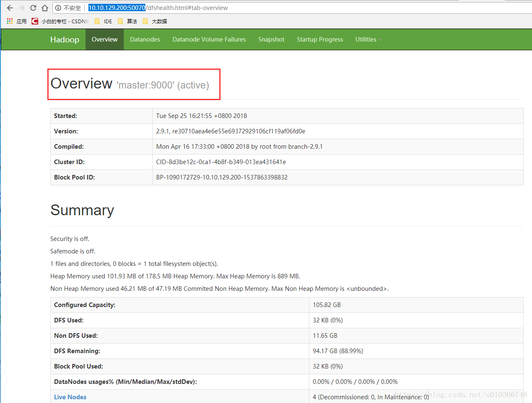Viewport: 532px width, 403px height.
Task: Click the not-secure info icon in address bar
Action: 58,8
